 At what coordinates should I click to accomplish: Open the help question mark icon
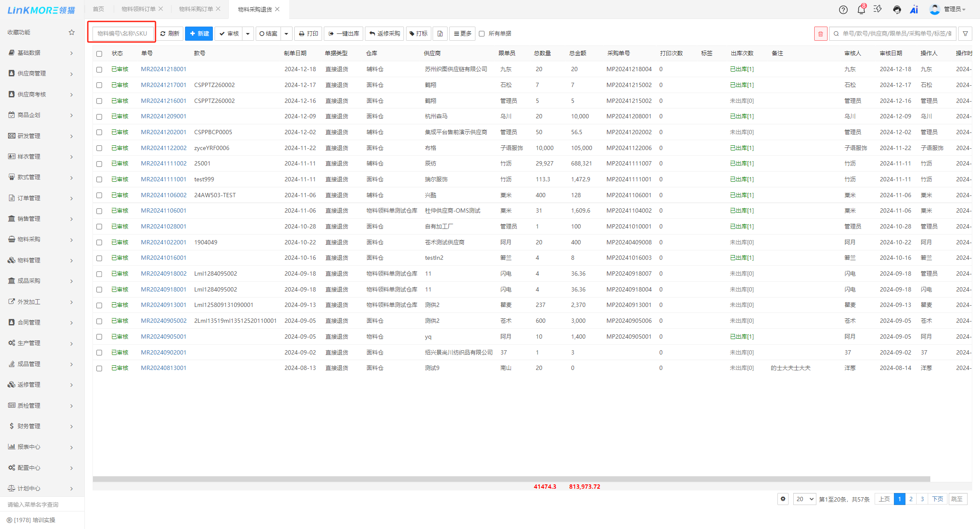843,9
